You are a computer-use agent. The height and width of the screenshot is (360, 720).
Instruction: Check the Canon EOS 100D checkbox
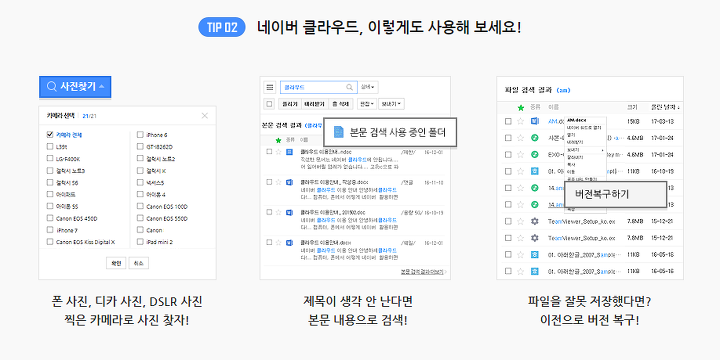(140, 206)
